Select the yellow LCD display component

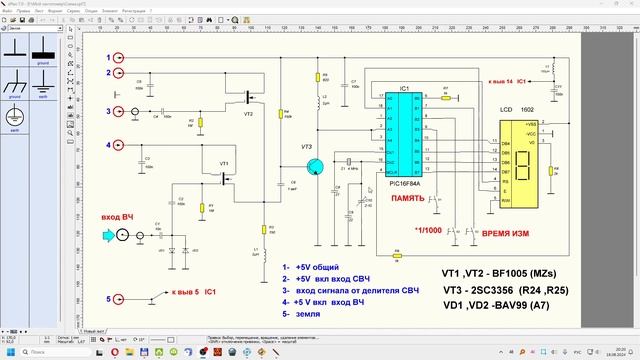(x=519, y=164)
